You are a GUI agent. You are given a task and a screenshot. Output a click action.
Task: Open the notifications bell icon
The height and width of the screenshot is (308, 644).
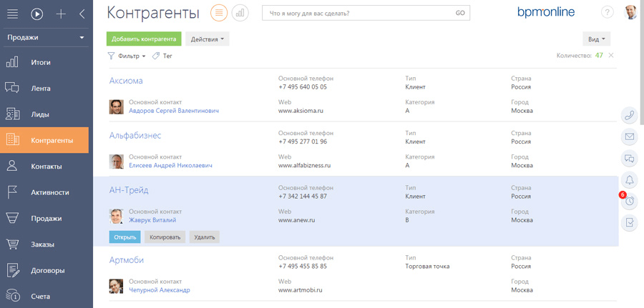point(629,179)
